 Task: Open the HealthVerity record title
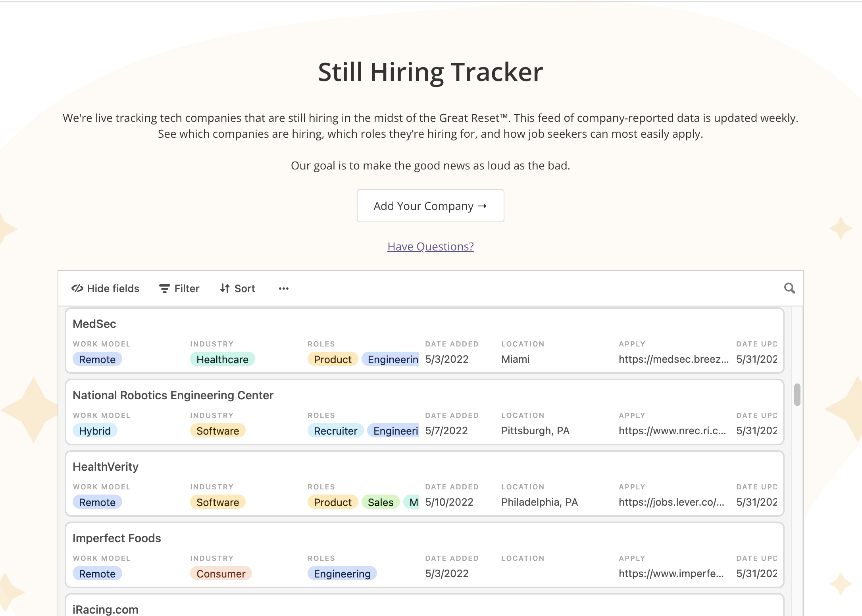pyautogui.click(x=106, y=467)
